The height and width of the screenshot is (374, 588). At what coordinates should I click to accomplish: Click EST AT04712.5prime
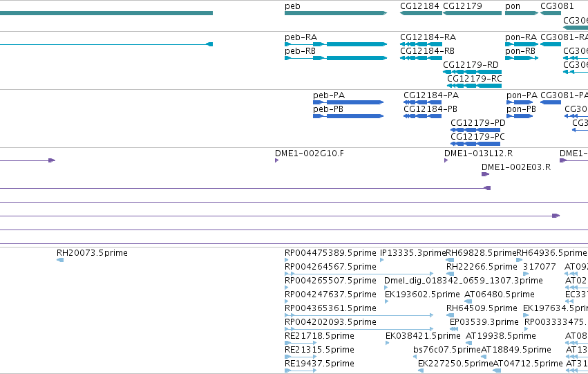tap(497, 371)
